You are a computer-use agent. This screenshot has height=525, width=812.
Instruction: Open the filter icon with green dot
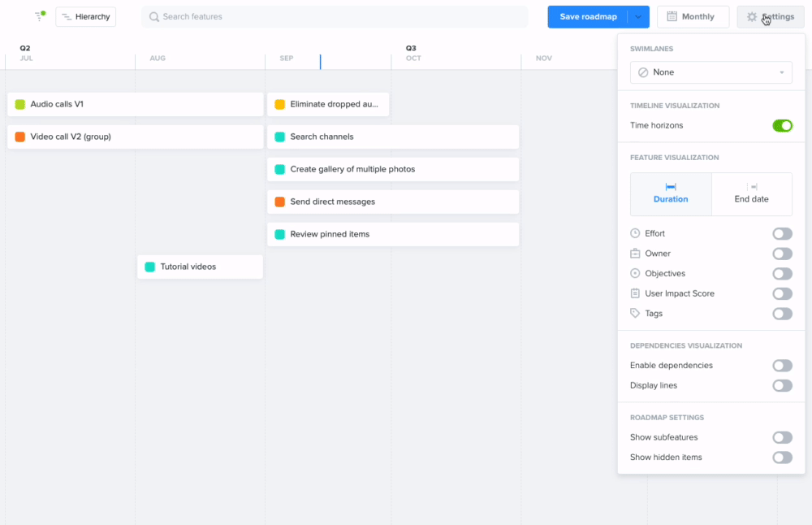click(x=40, y=16)
